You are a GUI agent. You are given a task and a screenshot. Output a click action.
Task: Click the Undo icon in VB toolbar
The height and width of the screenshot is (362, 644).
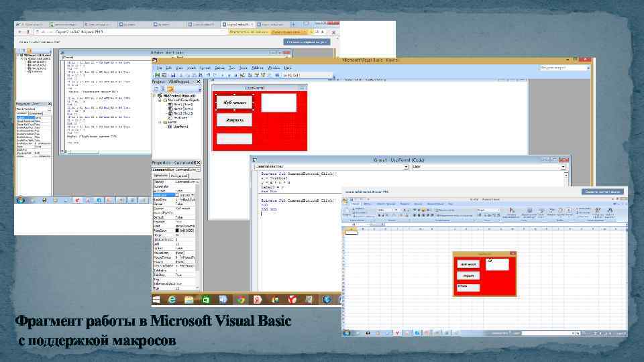pyautogui.click(x=208, y=75)
